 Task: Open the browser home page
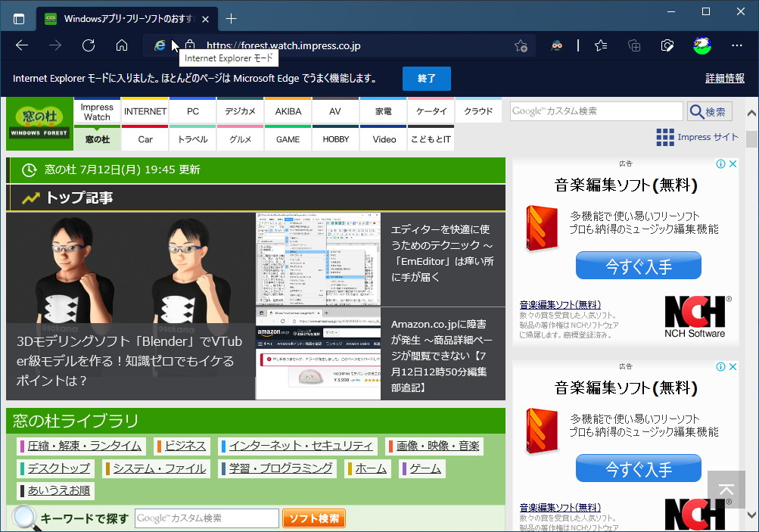121,45
